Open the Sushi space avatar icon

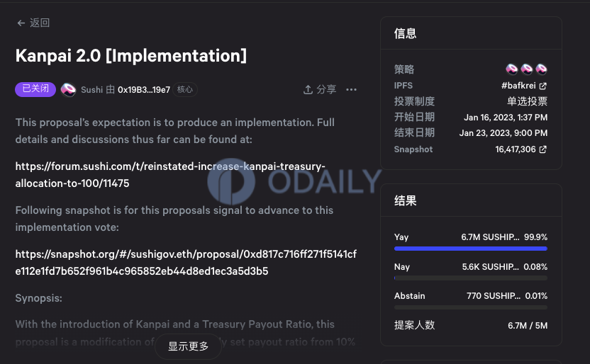[68, 90]
